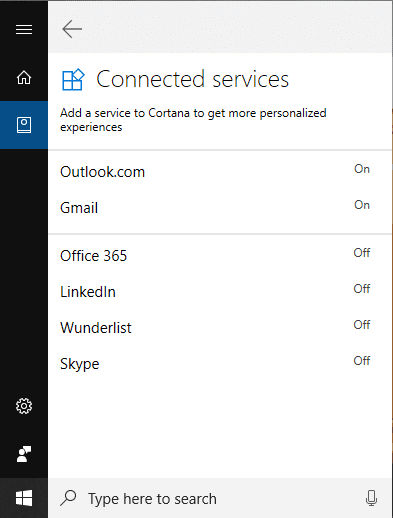Go to Cortana Home
The width and height of the screenshot is (393, 518).
coord(24,77)
